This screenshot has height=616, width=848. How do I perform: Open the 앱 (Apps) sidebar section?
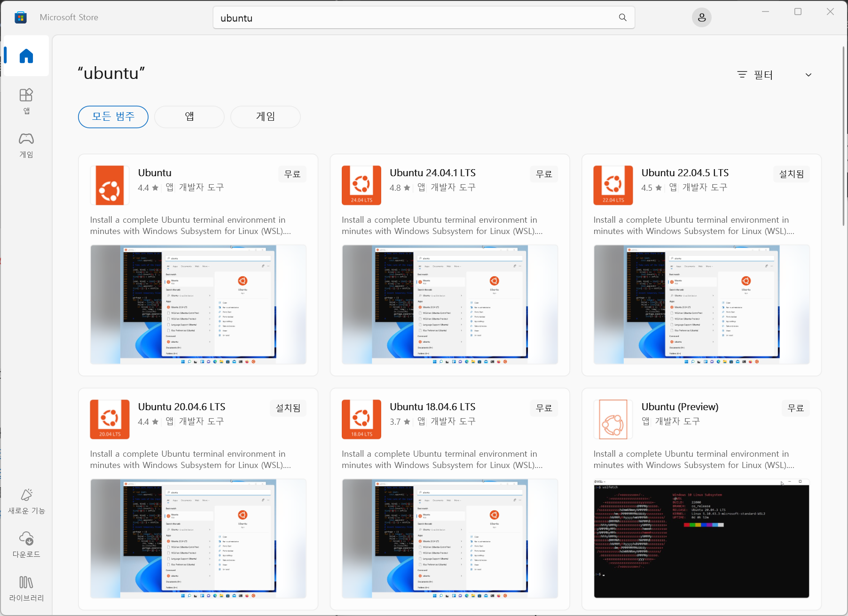coord(26,101)
